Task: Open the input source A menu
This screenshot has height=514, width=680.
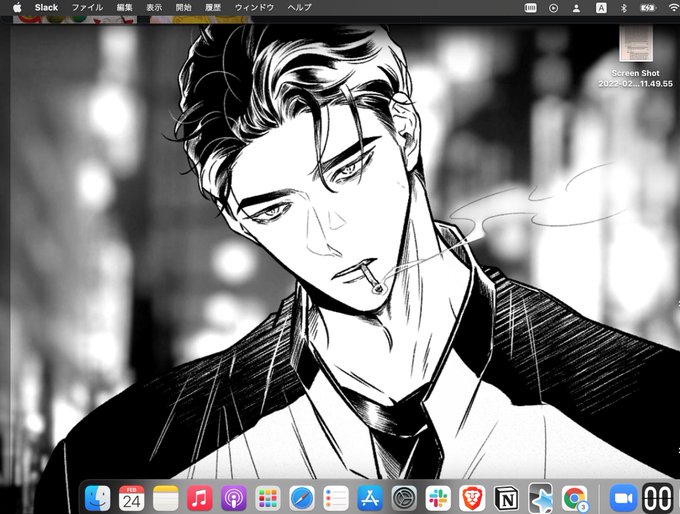Action: (x=601, y=8)
